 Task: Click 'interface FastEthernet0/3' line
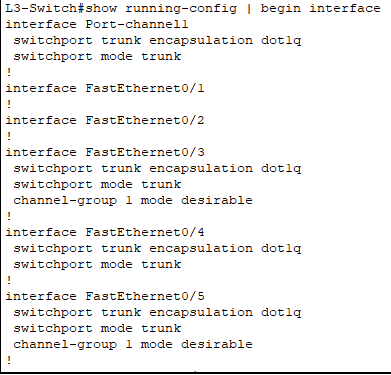pyautogui.click(x=105, y=152)
